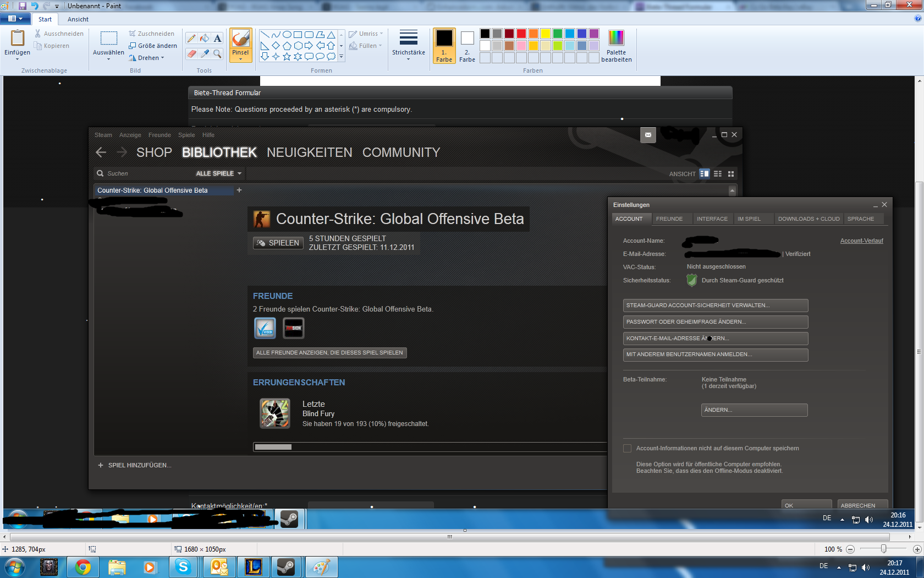Select 2. Farbe secondary color button
Image resolution: width=924 pixels, height=578 pixels.
click(x=467, y=46)
